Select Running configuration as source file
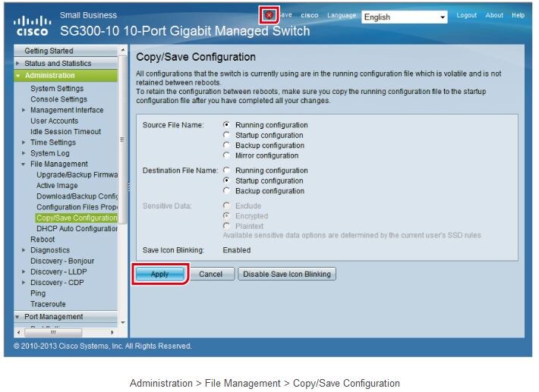Screen dimensions: 539x392 point(226,125)
